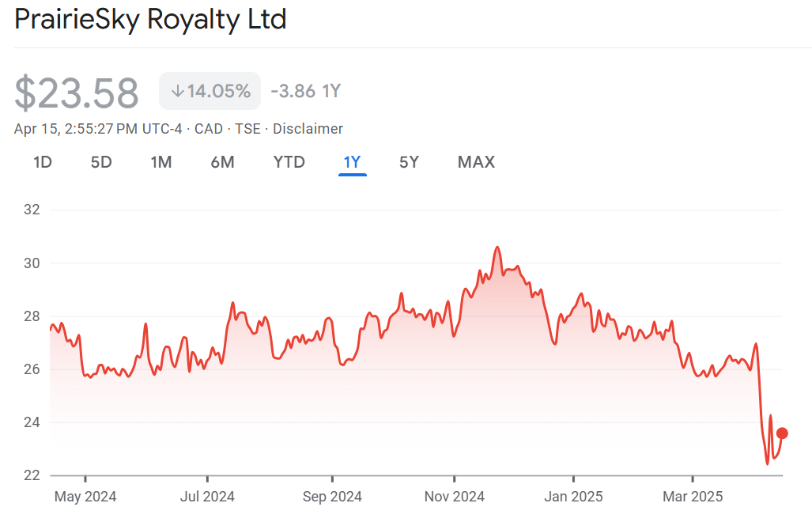Show the MAX history range
Screen dimensions: 812x522
click(476, 162)
